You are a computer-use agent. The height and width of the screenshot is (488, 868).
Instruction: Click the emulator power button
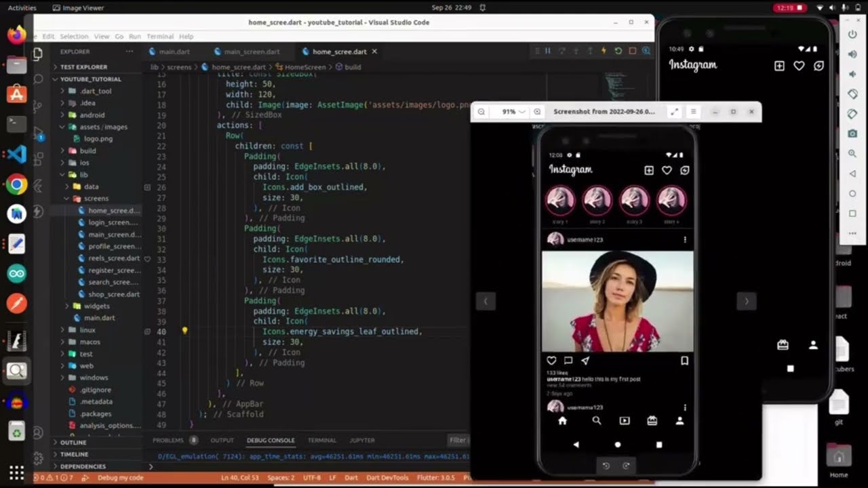(852, 35)
